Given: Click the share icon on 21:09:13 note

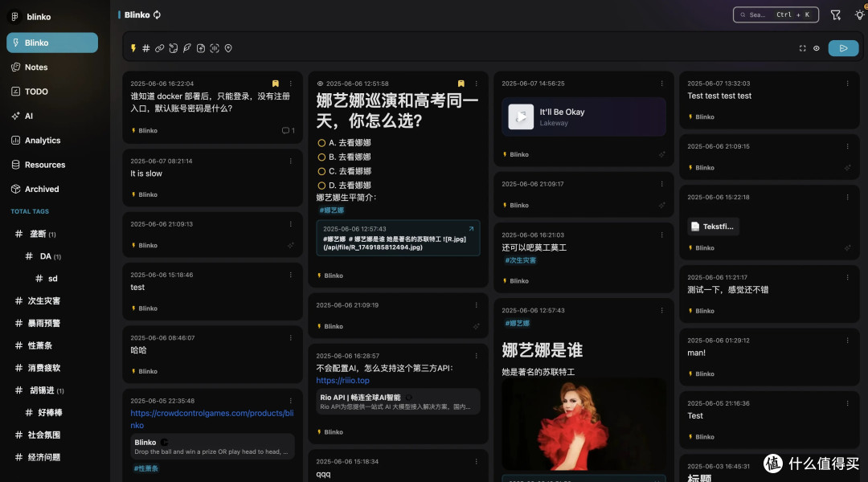Looking at the screenshot, I should click(x=291, y=245).
